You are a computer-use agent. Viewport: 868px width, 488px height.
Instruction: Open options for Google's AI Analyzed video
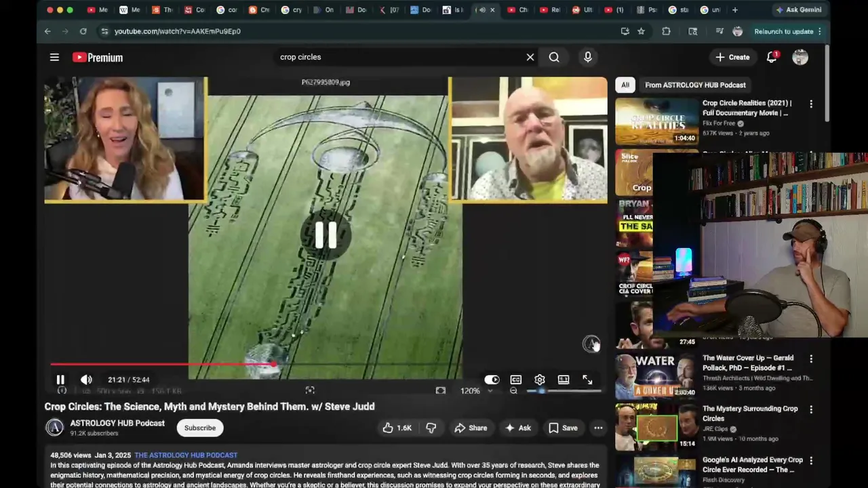coord(811,461)
